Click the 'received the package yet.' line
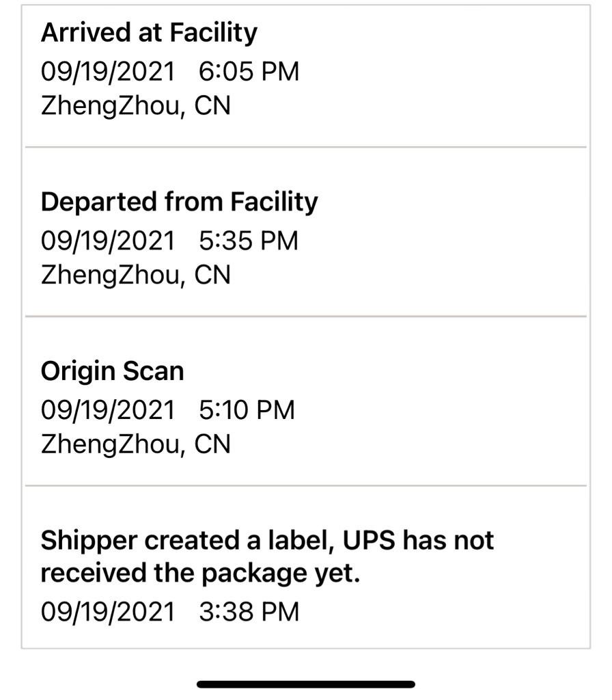The height and width of the screenshot is (700, 612). (x=199, y=573)
